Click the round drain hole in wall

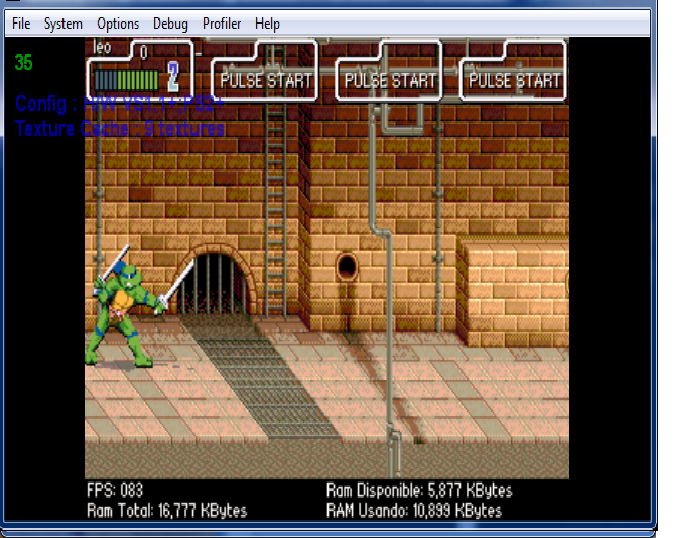click(x=347, y=267)
